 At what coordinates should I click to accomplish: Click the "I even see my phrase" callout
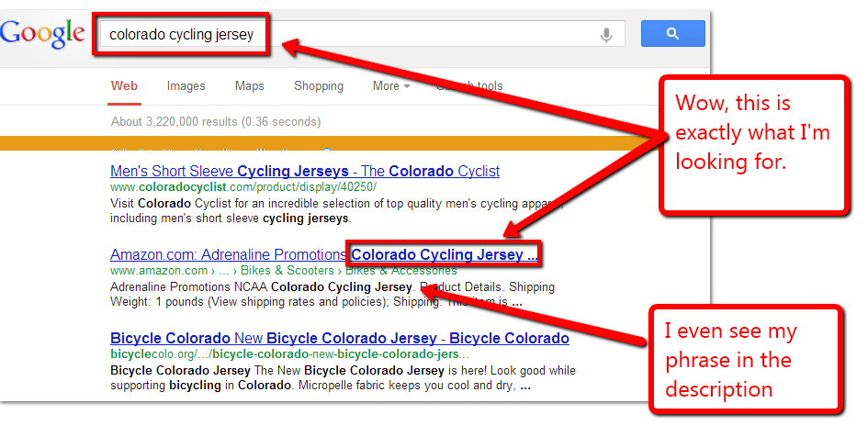coord(744,359)
